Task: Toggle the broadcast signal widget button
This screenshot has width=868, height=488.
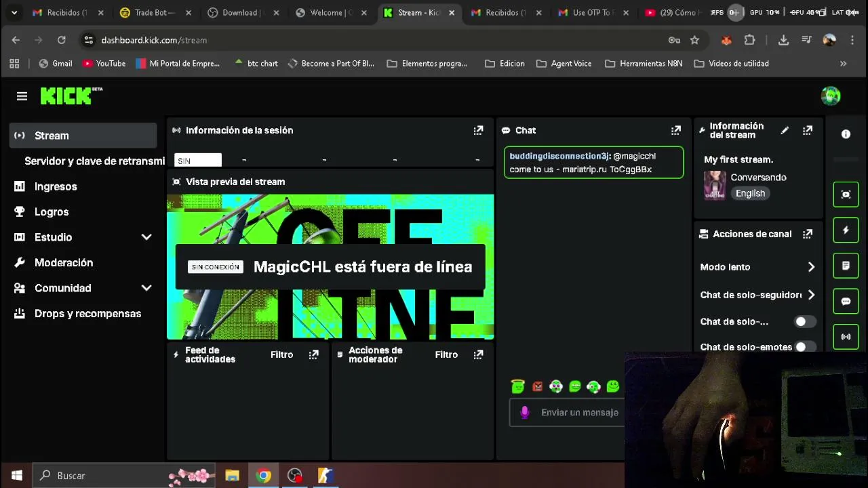Action: click(x=846, y=337)
